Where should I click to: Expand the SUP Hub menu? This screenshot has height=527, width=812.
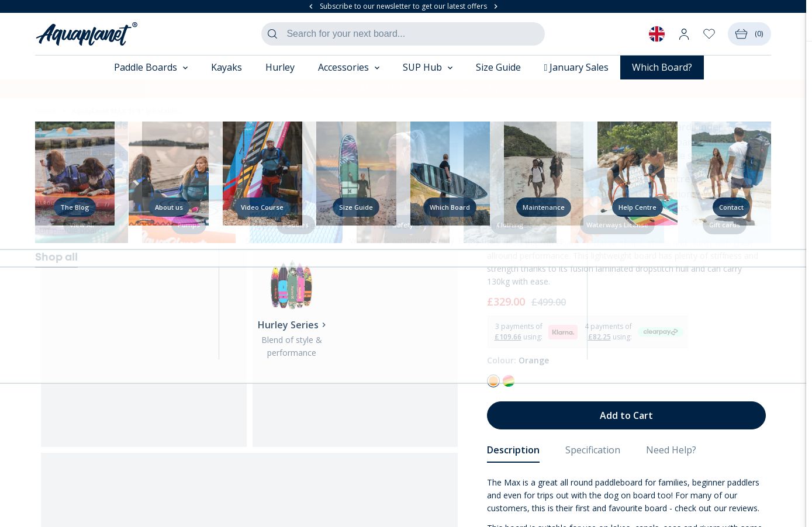click(x=427, y=67)
